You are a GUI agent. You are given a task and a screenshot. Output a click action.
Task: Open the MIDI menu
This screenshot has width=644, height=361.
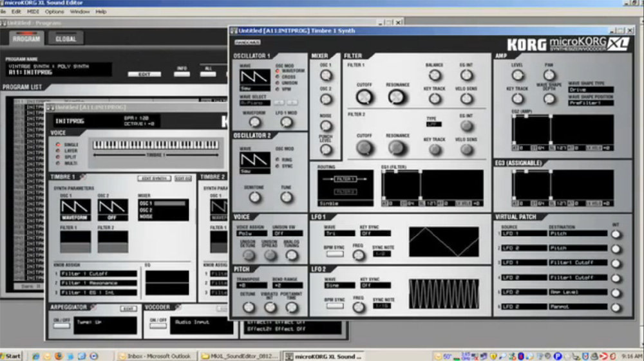pyautogui.click(x=33, y=12)
